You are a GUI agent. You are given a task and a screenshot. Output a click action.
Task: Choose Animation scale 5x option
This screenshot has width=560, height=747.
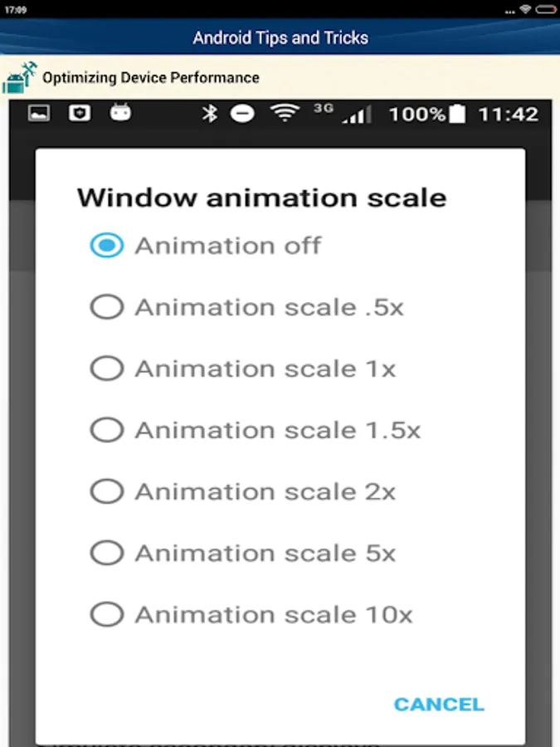pos(107,553)
